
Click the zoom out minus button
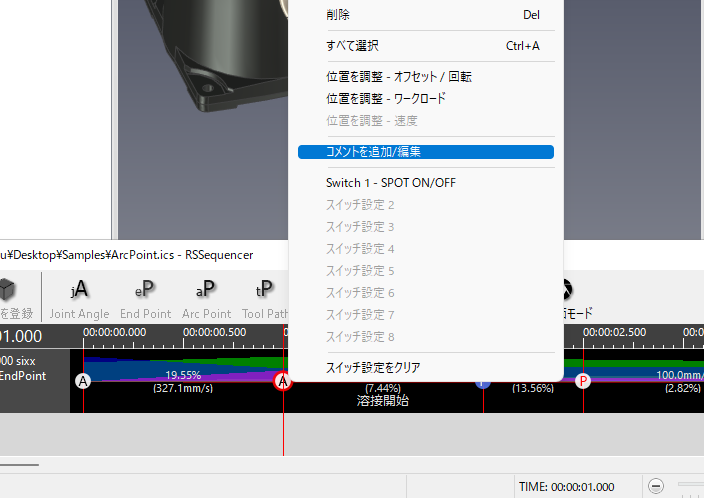click(x=656, y=486)
